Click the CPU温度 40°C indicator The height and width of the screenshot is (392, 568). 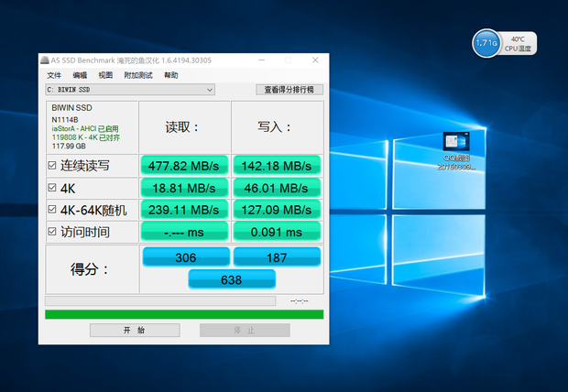pos(518,43)
